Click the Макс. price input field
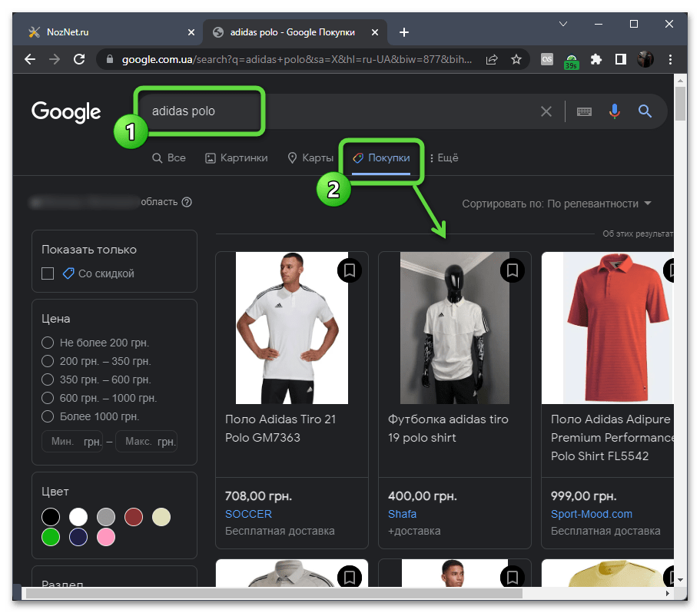 pos(147,442)
